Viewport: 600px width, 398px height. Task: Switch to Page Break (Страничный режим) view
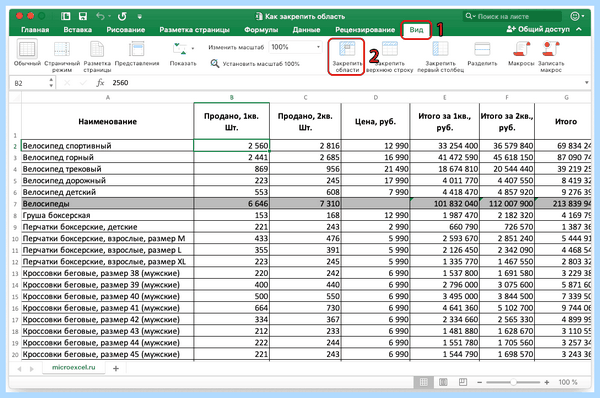[62, 50]
